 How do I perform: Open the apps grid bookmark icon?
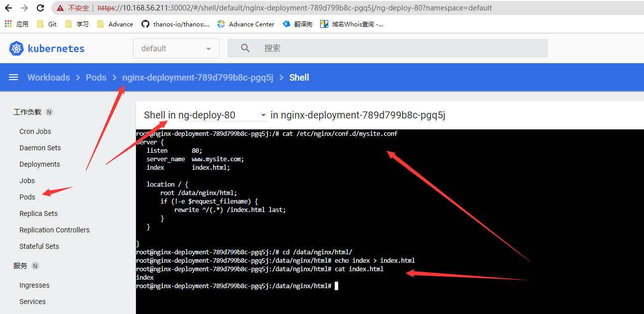point(8,24)
